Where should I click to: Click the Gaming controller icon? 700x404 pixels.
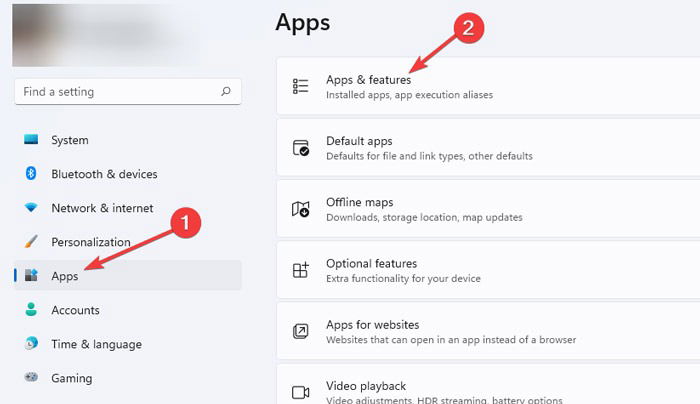click(x=31, y=377)
